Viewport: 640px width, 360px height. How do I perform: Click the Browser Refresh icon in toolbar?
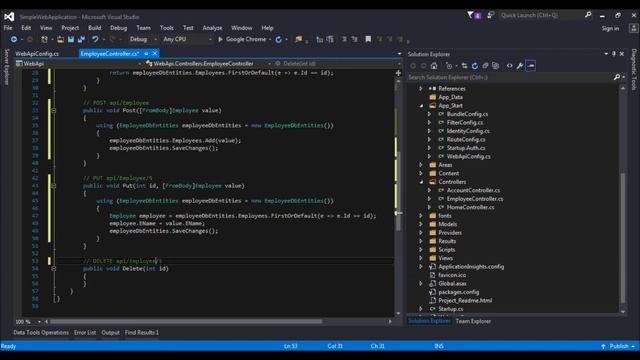click(279, 39)
